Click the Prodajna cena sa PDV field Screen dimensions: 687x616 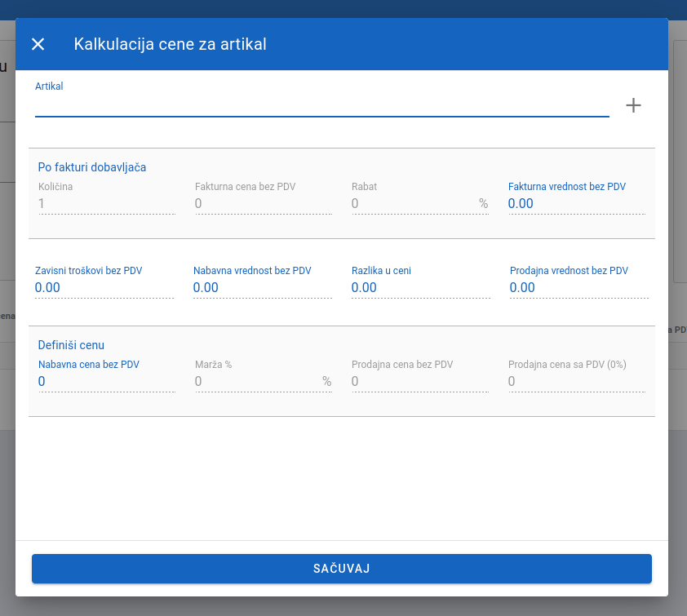[576, 382]
